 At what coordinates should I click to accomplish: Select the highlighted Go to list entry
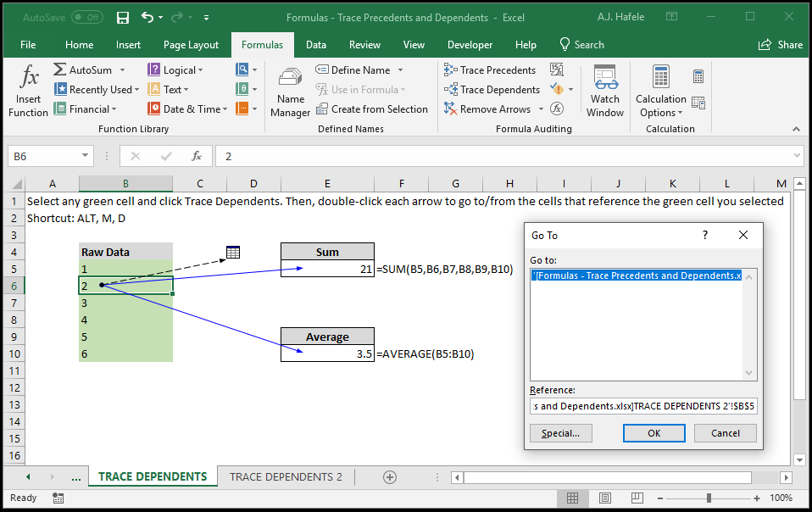[637, 276]
